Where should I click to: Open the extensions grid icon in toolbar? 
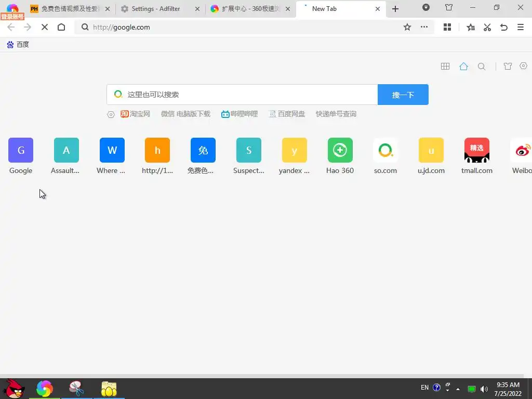point(447,27)
